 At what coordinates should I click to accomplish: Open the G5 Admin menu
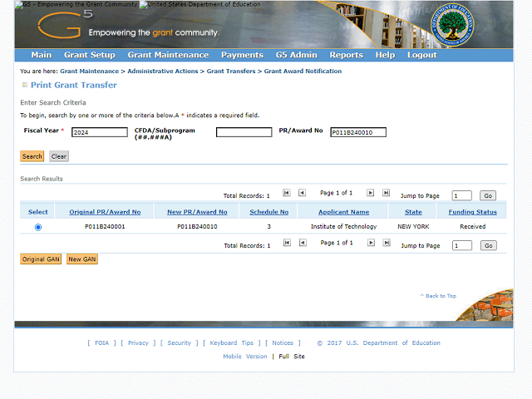[297, 55]
